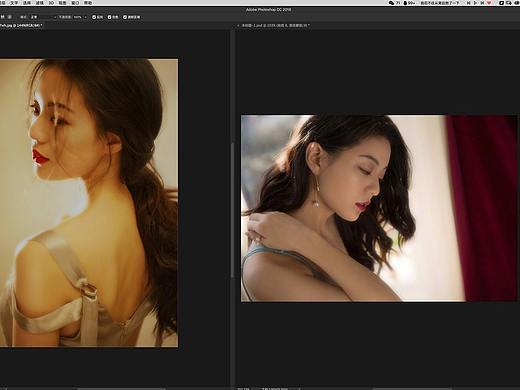Expand the opacity slider arrow
Image resolution: width=520 pixels, height=390 pixels.
[86, 17]
